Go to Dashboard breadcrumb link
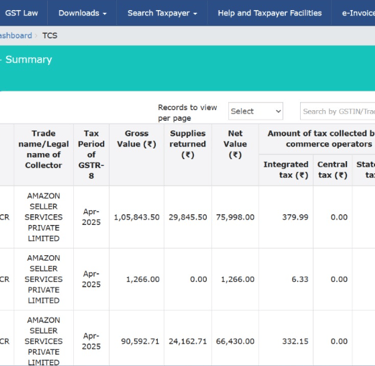The image size is (375, 366). click(x=16, y=35)
